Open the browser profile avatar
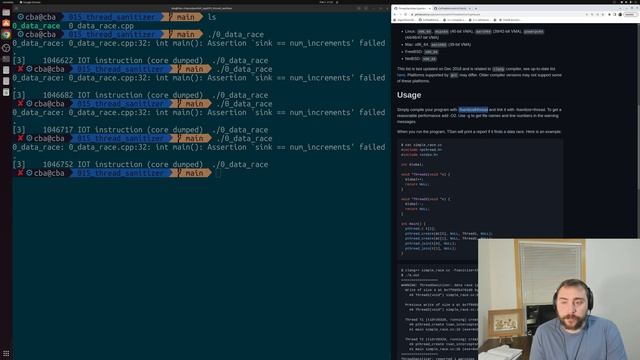 tap(620, 14)
